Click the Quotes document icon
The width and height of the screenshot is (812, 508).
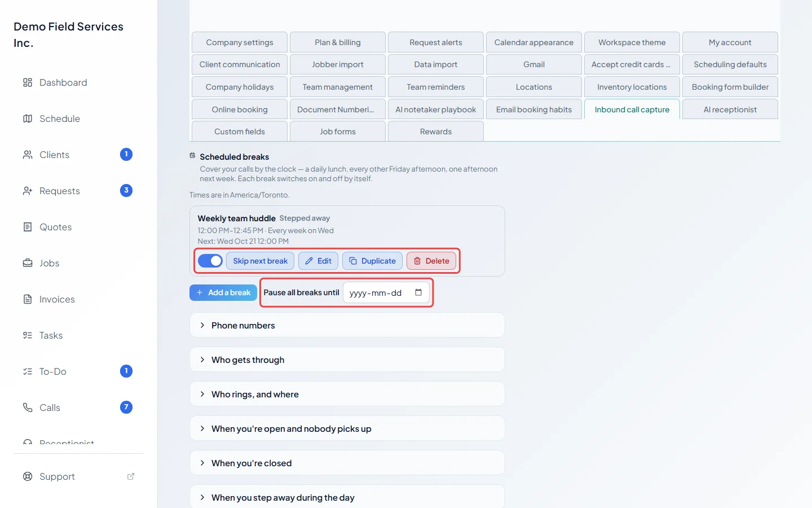pyautogui.click(x=28, y=227)
